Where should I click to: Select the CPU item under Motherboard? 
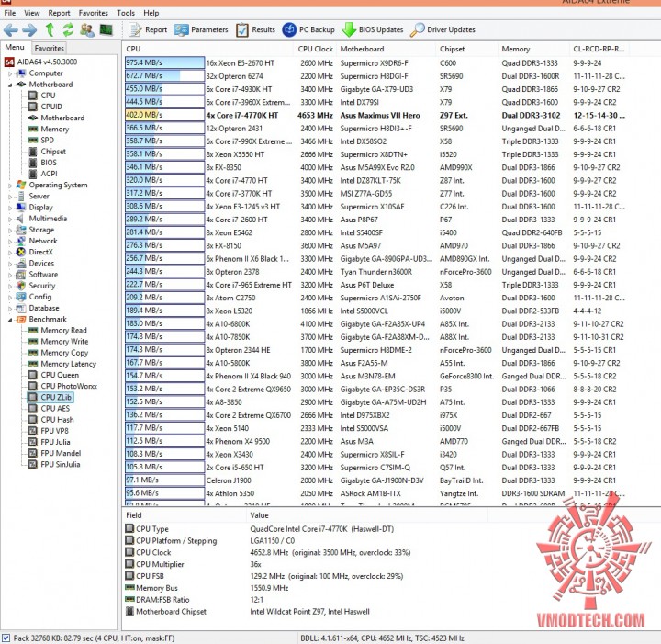(41, 96)
